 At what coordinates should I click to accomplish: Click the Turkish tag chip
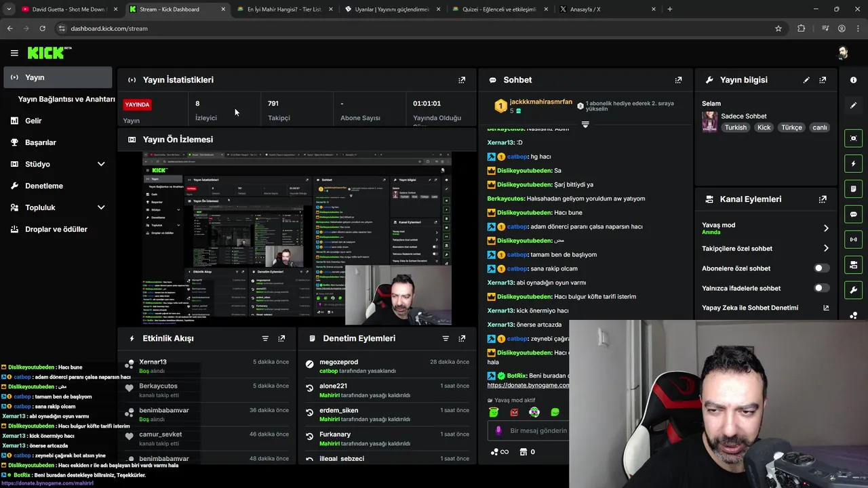tap(735, 127)
